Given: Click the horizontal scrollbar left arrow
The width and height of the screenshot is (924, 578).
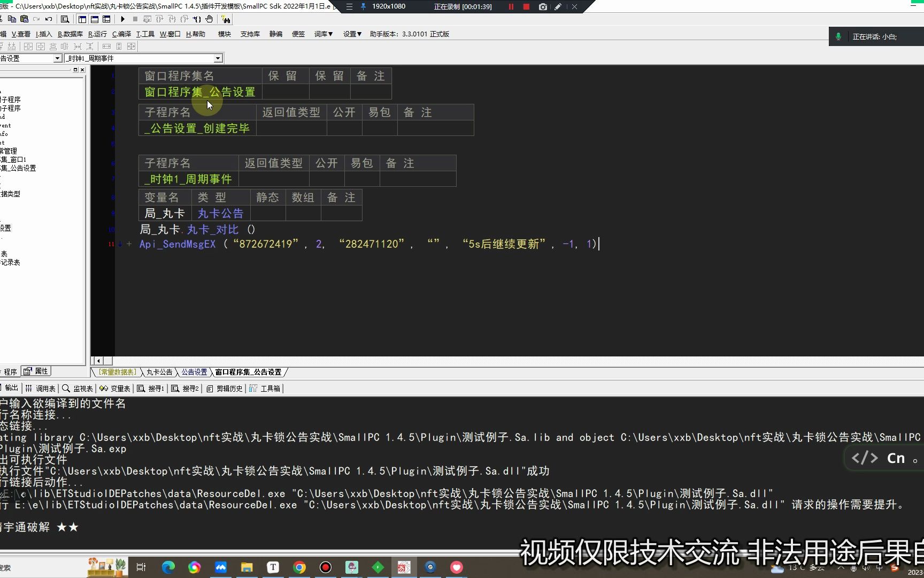Looking at the screenshot, I should 98,361.
